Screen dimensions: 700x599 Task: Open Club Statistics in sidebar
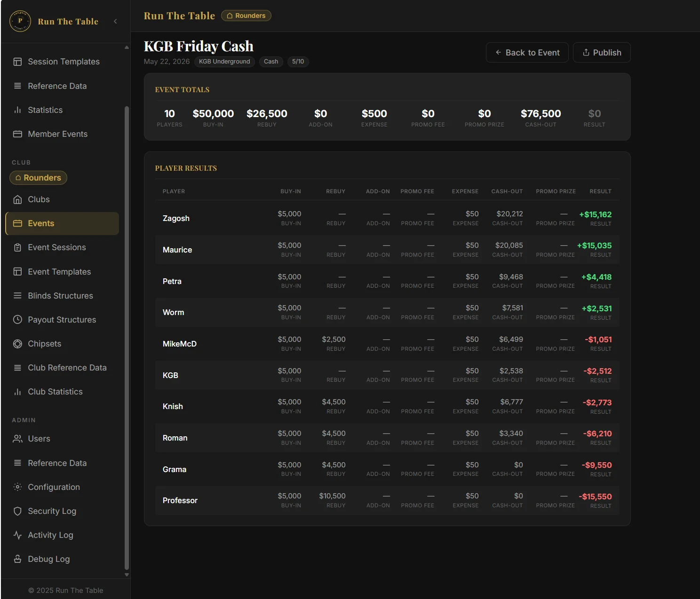(x=62, y=392)
